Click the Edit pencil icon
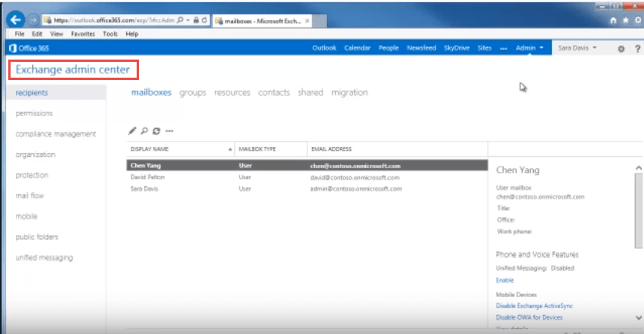The height and width of the screenshot is (334, 644). tap(132, 131)
